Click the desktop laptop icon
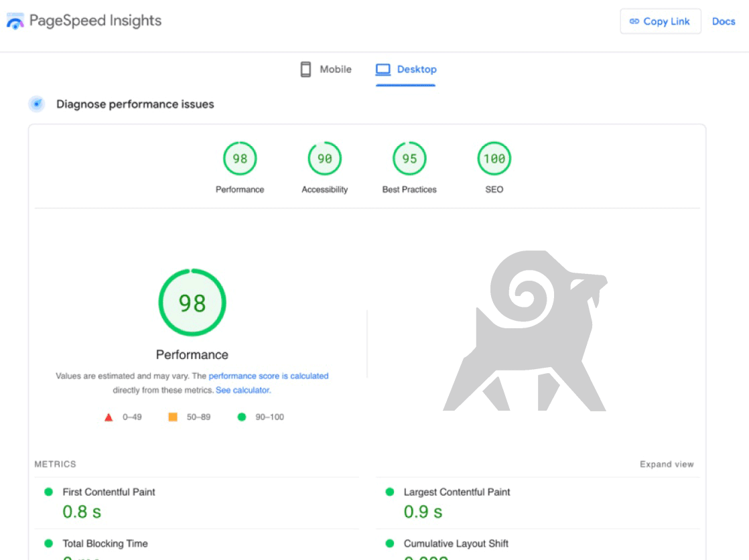 pyautogui.click(x=383, y=70)
